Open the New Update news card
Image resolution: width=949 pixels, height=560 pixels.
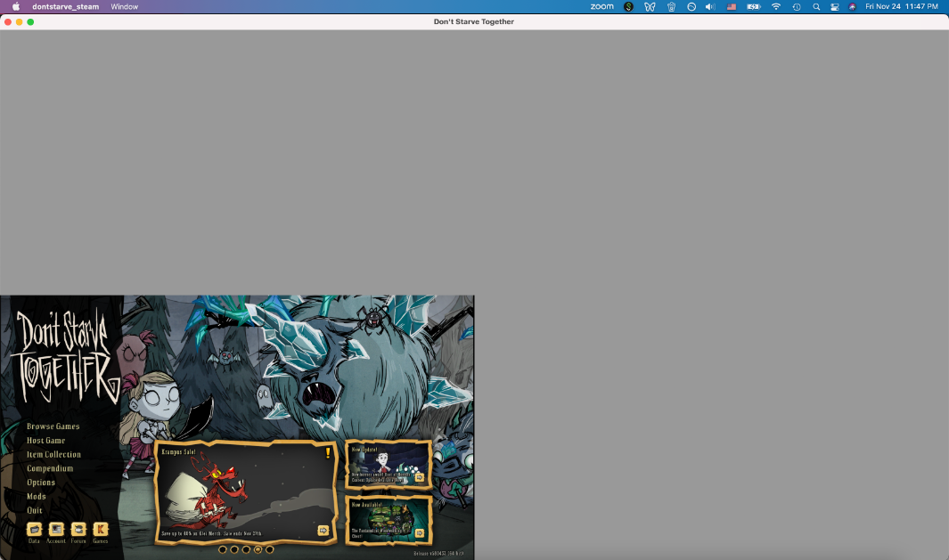pyautogui.click(x=388, y=465)
